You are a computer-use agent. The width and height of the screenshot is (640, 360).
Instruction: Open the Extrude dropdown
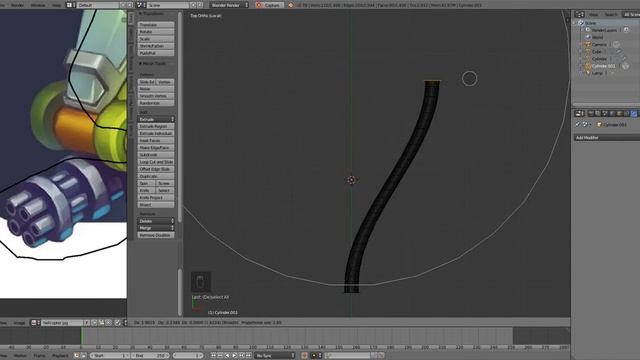[x=156, y=119]
